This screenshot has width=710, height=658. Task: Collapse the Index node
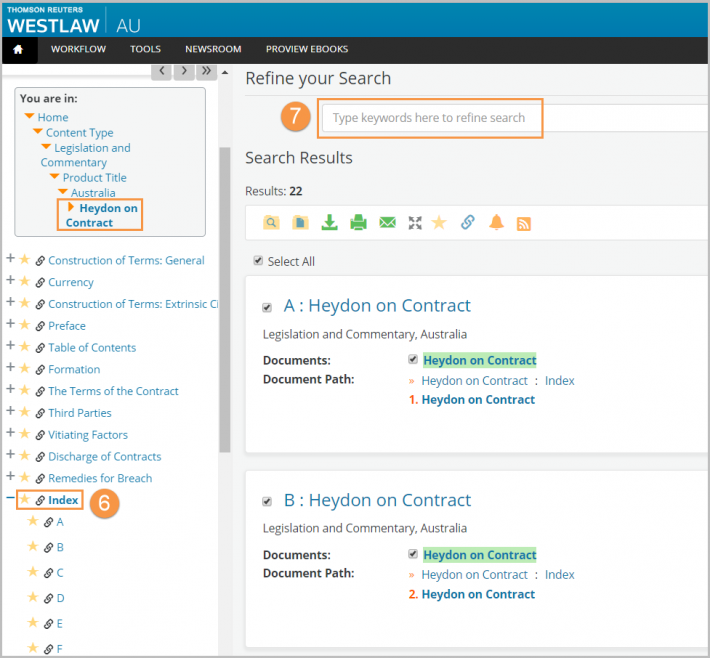tap(10, 498)
